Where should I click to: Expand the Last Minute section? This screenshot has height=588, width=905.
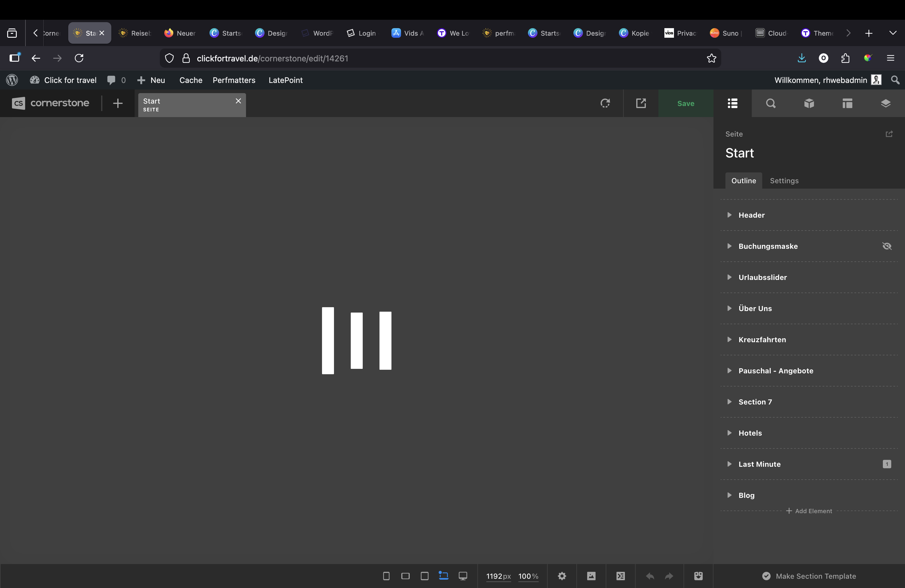[729, 464]
